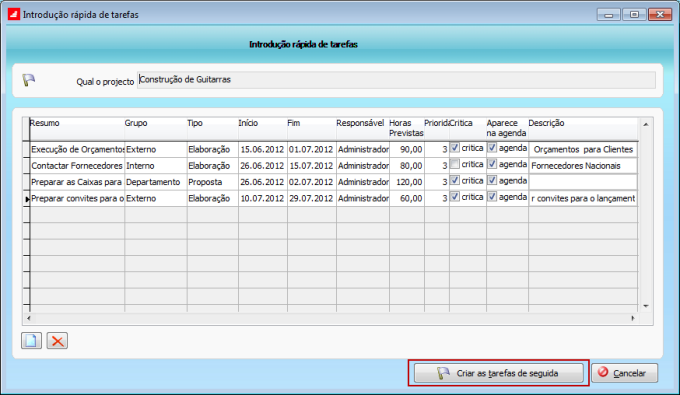Click start date 10.07.2012
Screen dimensions: 680x395
(x=262, y=199)
